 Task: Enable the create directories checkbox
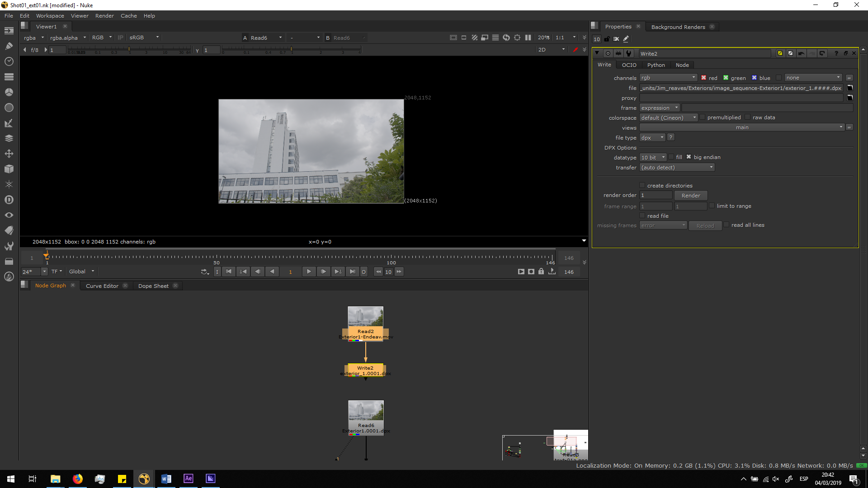pos(642,185)
